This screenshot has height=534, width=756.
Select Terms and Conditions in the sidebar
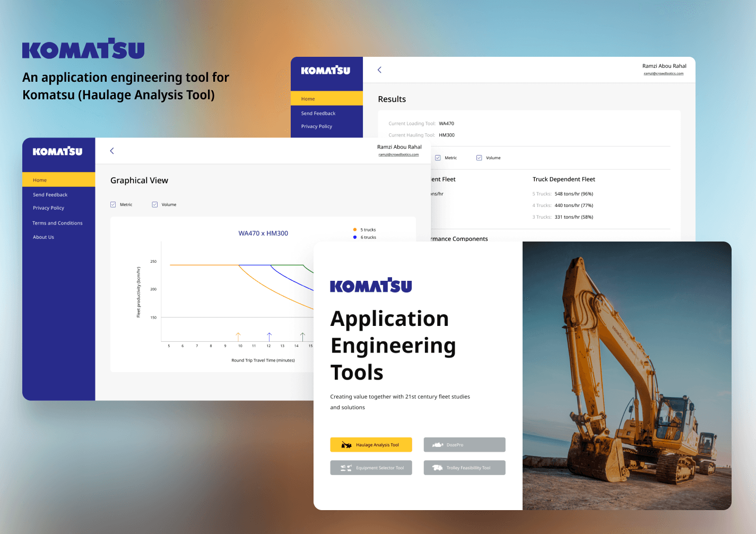57,222
